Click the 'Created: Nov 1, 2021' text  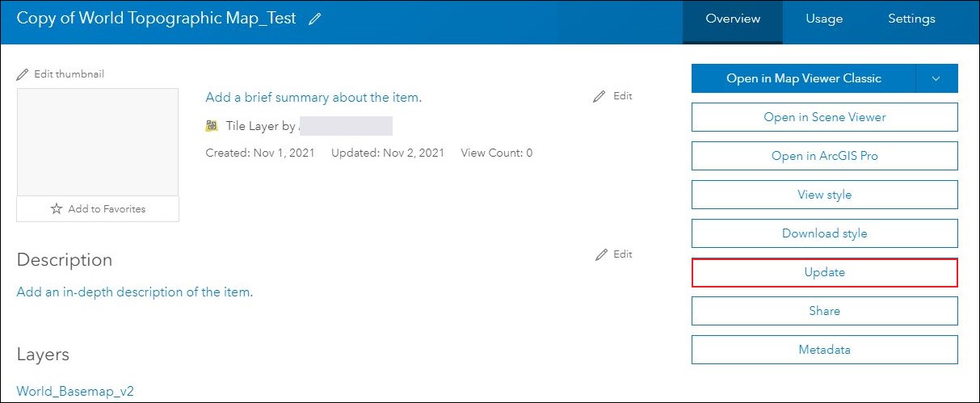click(x=260, y=153)
